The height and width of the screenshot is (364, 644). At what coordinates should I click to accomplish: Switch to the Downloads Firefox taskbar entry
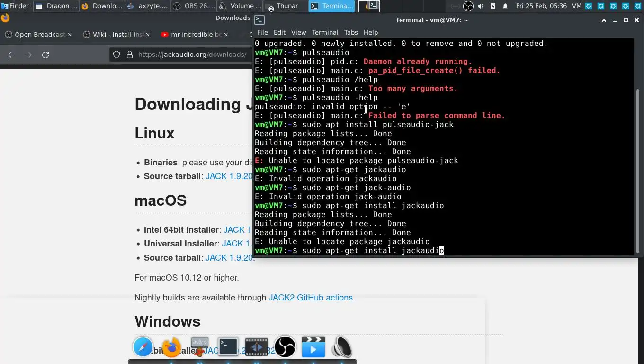pos(102,6)
